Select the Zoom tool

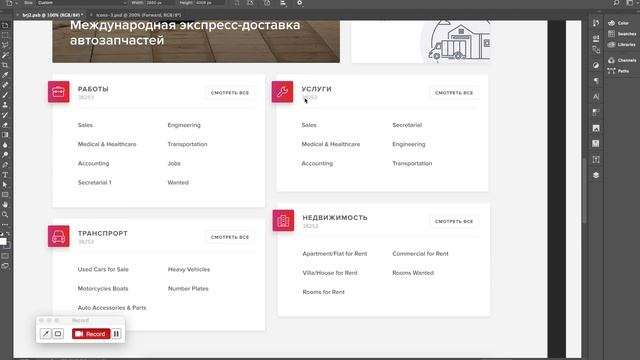pyautogui.click(x=5, y=214)
